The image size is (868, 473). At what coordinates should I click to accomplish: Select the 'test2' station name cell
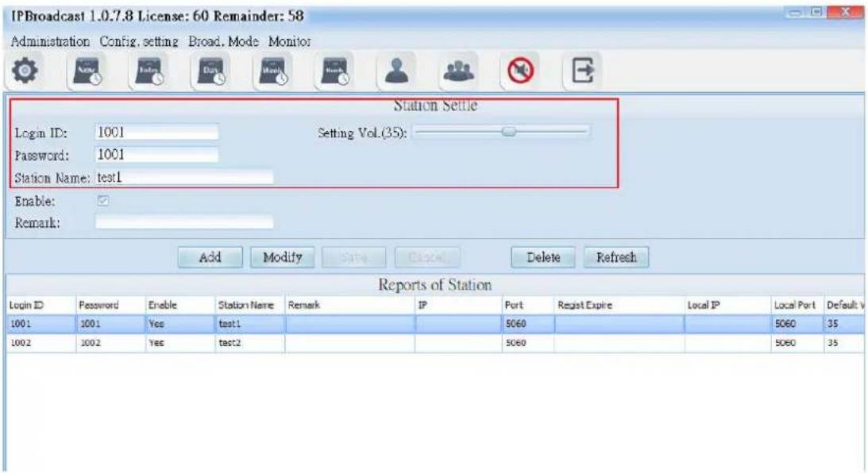point(249,343)
